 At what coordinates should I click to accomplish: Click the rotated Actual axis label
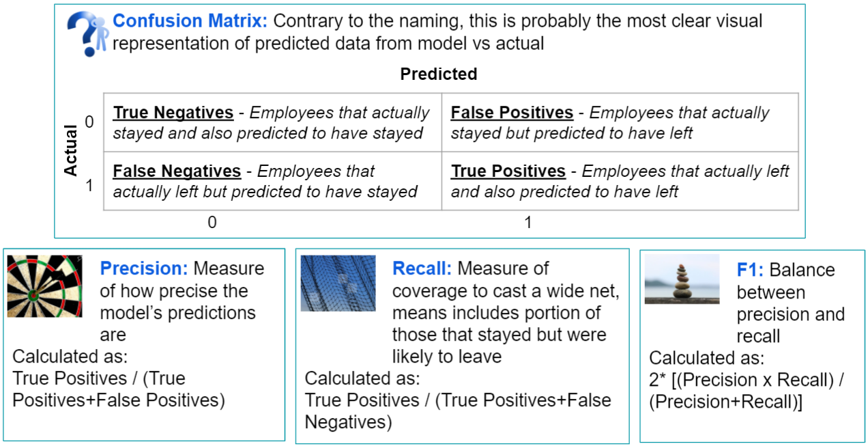pyautogui.click(x=71, y=150)
